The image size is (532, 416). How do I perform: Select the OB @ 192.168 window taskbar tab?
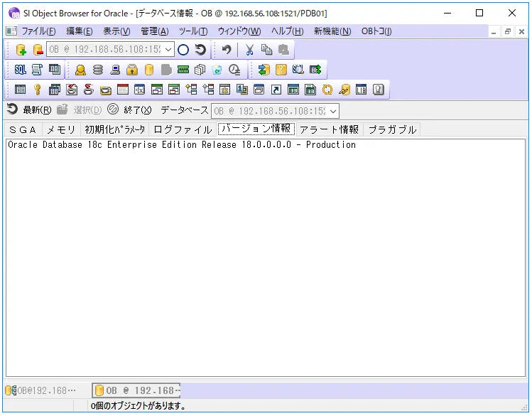coord(136,390)
